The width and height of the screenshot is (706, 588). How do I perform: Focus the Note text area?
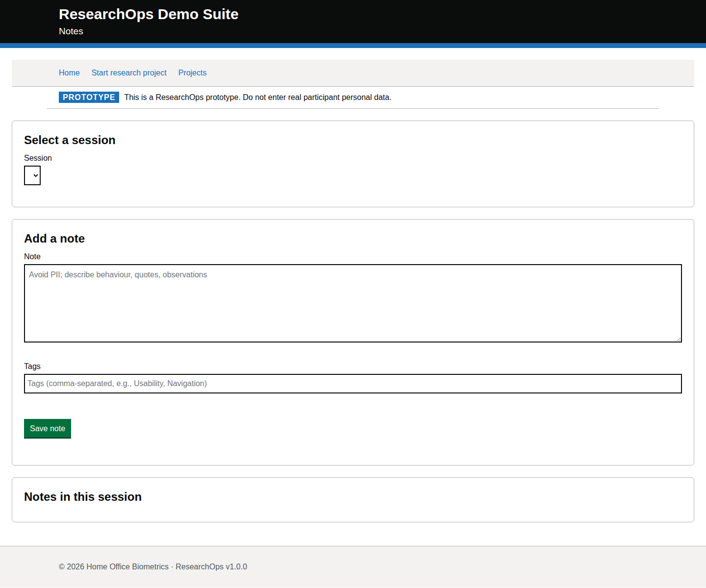(353, 303)
